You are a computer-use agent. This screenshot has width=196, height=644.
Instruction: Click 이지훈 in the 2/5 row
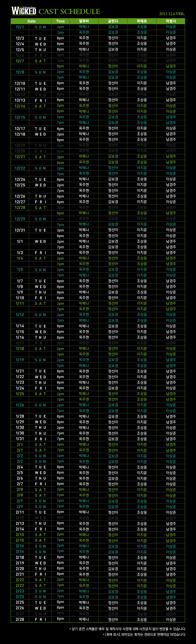click(142, 473)
